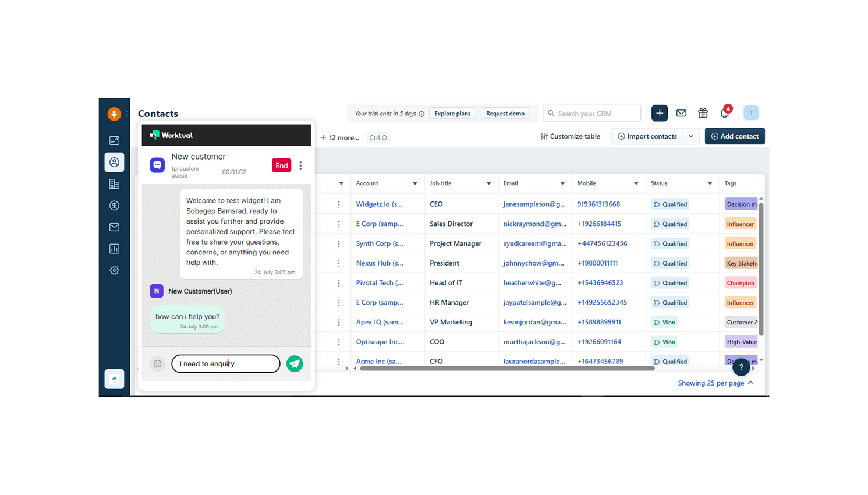Click trial info icon
This screenshot has height=495, width=868.
(x=421, y=114)
